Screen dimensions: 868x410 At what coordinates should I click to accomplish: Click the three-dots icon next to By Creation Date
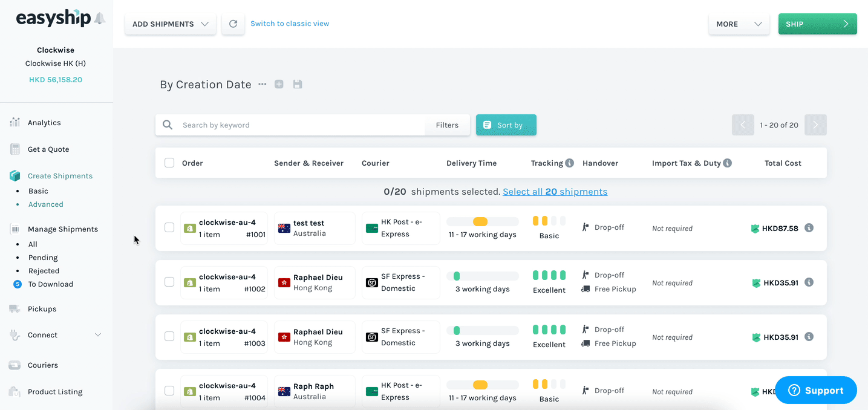[262, 84]
